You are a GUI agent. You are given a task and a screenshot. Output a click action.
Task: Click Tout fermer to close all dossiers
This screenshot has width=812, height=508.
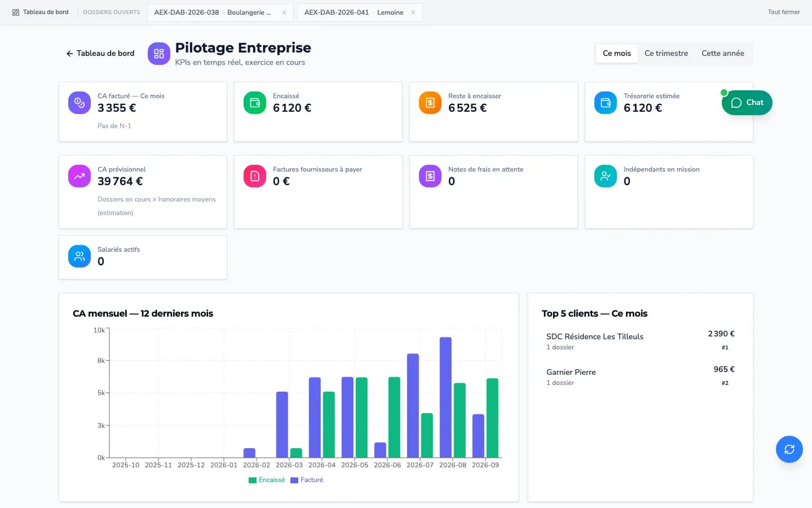[784, 12]
